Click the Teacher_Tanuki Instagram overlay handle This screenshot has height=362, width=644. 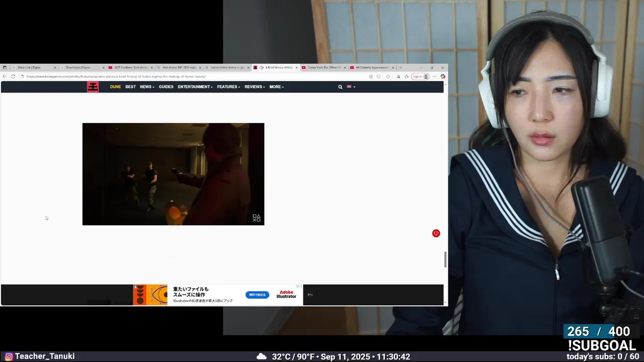(x=40, y=356)
